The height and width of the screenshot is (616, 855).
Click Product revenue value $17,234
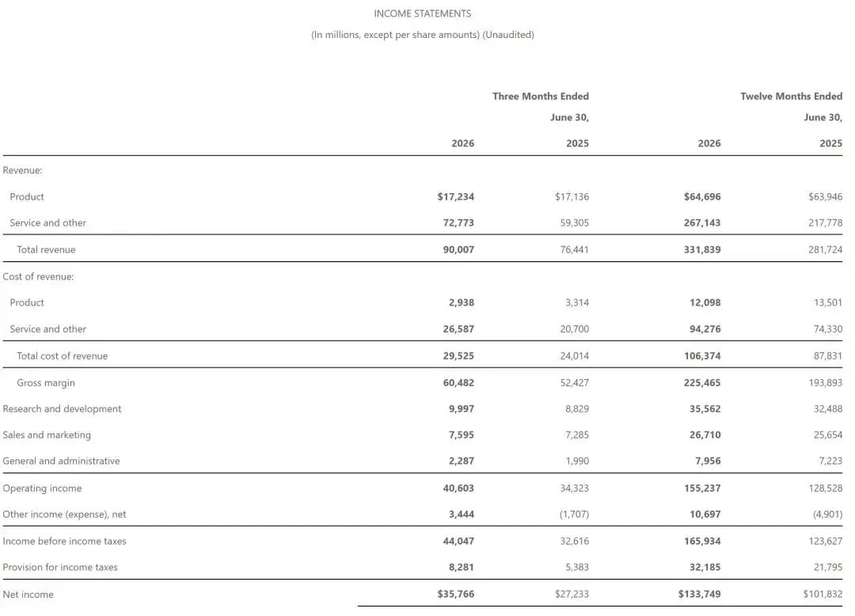(455, 196)
